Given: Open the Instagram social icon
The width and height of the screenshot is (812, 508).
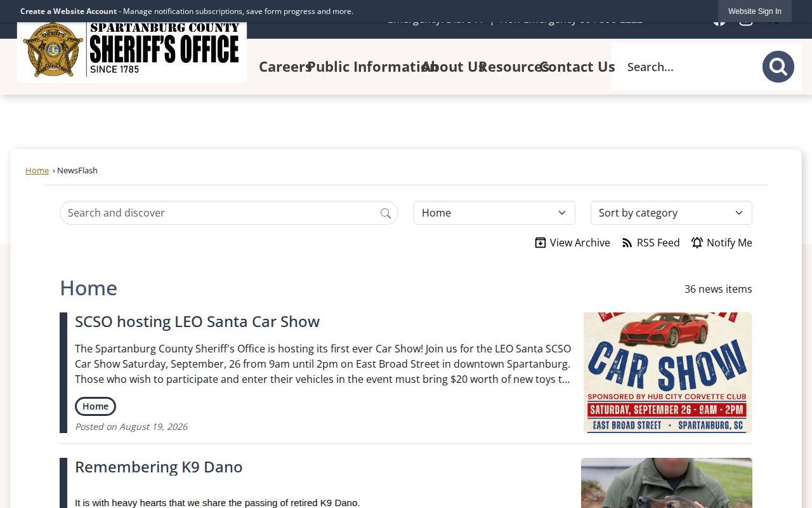Looking at the screenshot, I should pyautogui.click(x=746, y=23).
